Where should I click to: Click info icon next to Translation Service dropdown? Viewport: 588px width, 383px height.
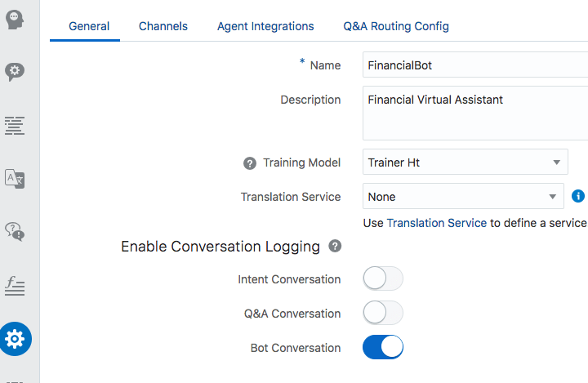578,196
